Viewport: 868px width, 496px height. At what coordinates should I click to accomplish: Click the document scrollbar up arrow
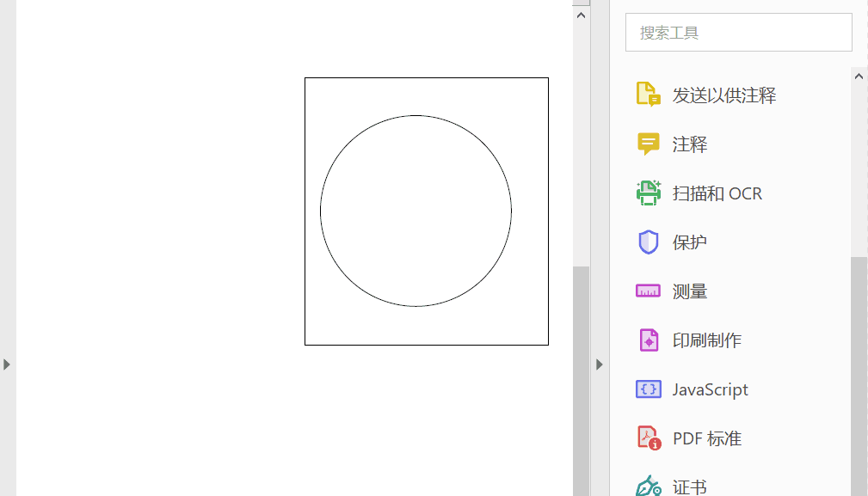pyautogui.click(x=581, y=15)
